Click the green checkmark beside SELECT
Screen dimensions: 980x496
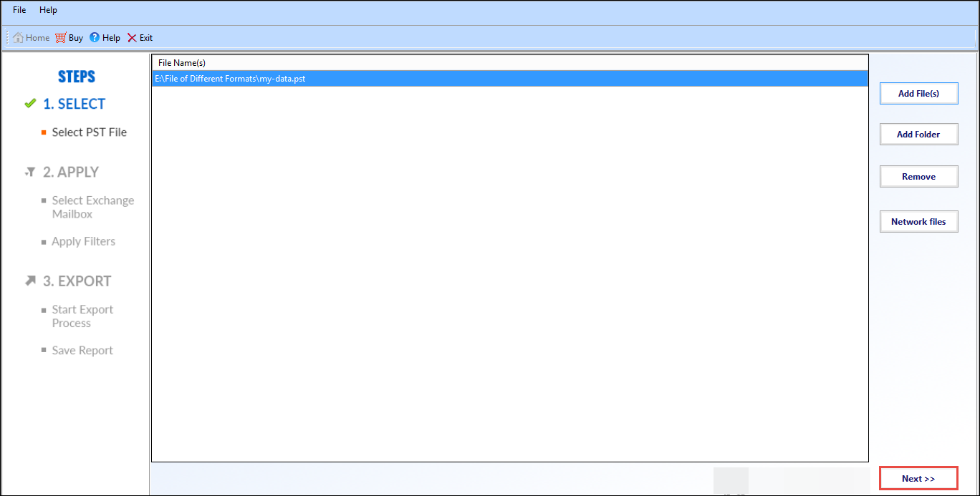pyautogui.click(x=29, y=104)
